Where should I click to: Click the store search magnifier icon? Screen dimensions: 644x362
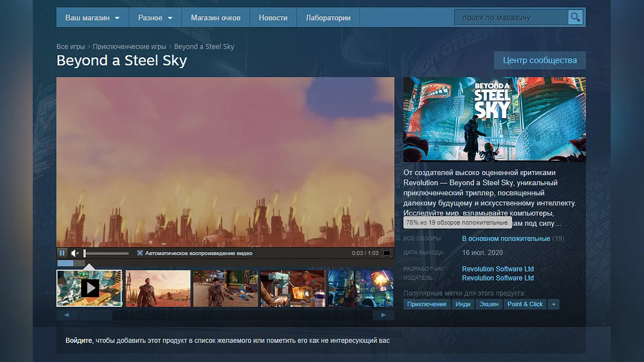pyautogui.click(x=575, y=18)
